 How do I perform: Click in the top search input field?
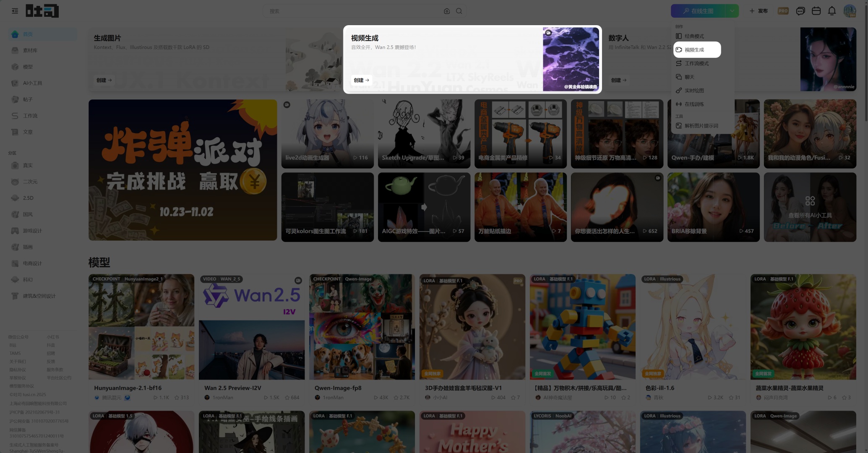(352, 11)
